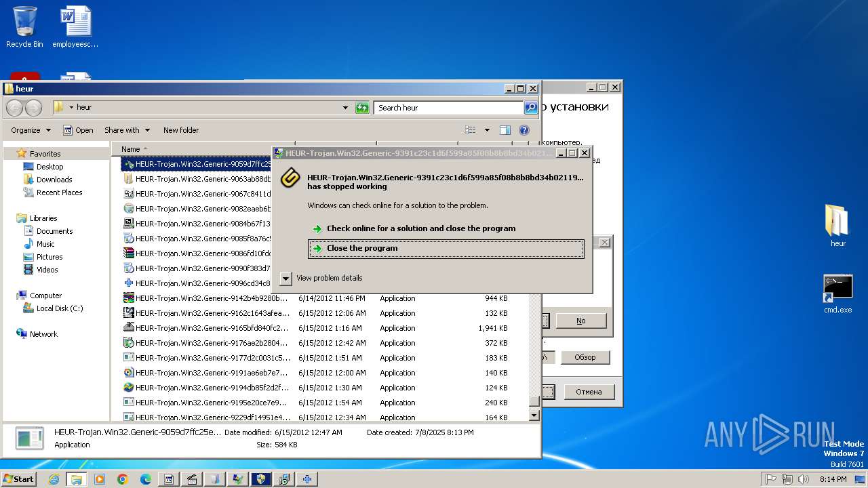Launch Microsoft Edge from taskbar
This screenshot has height=488, width=868.
pyautogui.click(x=146, y=479)
